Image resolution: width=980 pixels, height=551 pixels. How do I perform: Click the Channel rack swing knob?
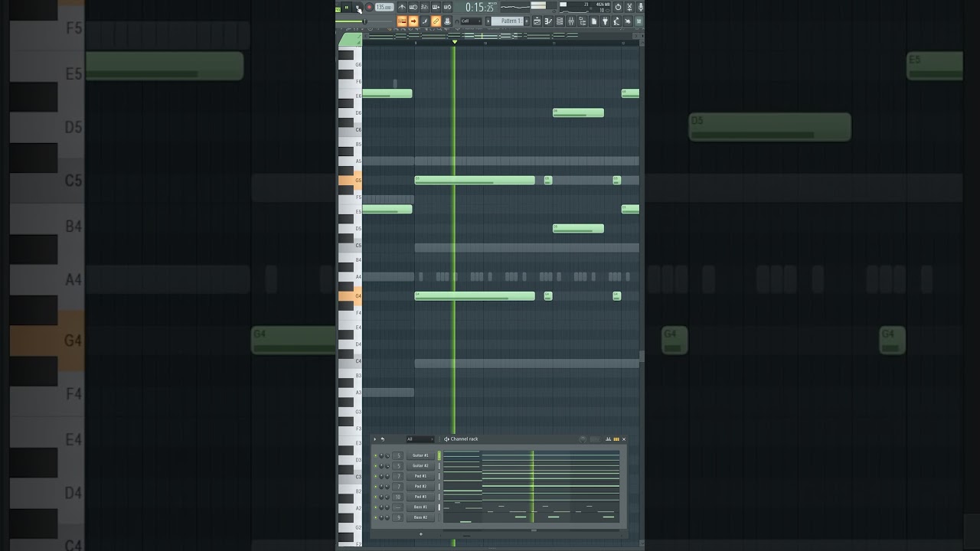pos(583,439)
